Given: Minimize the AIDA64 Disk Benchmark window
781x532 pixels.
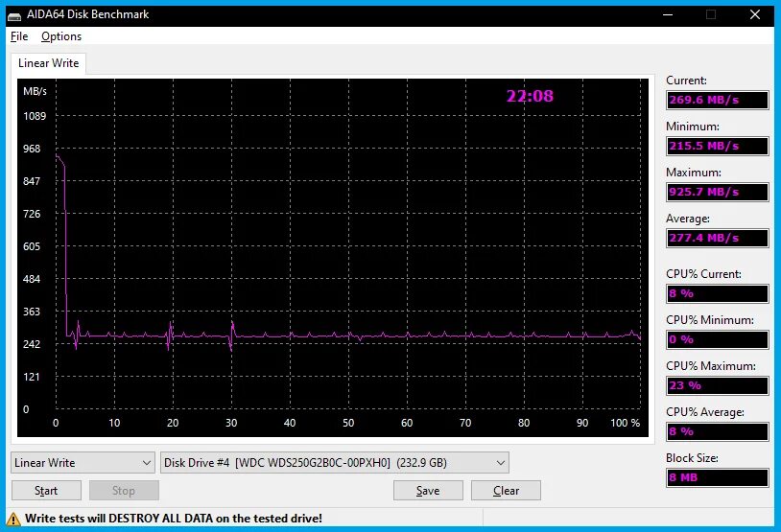Looking at the screenshot, I should point(668,15).
